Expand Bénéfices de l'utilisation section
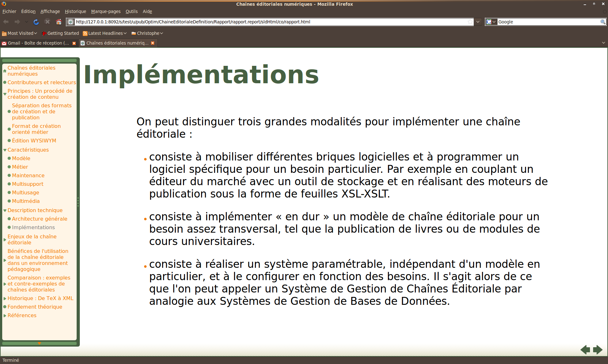Image resolution: width=608 pixels, height=364 pixels. coord(5,260)
